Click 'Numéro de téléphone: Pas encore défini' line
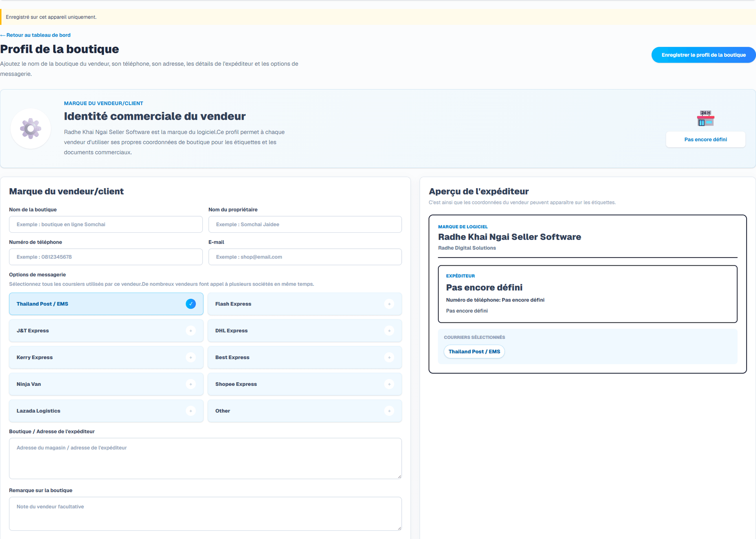The height and width of the screenshot is (539, 756). 495,300
